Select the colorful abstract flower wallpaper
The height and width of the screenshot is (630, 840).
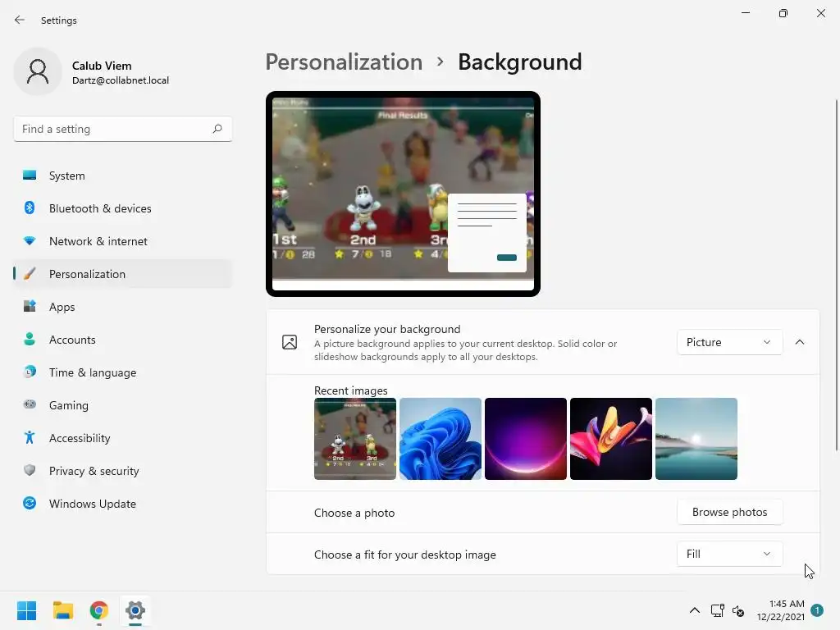[610, 439]
